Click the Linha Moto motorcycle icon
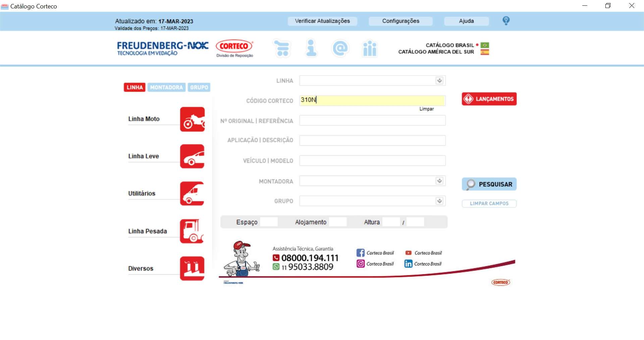644x340 pixels. pos(192,119)
